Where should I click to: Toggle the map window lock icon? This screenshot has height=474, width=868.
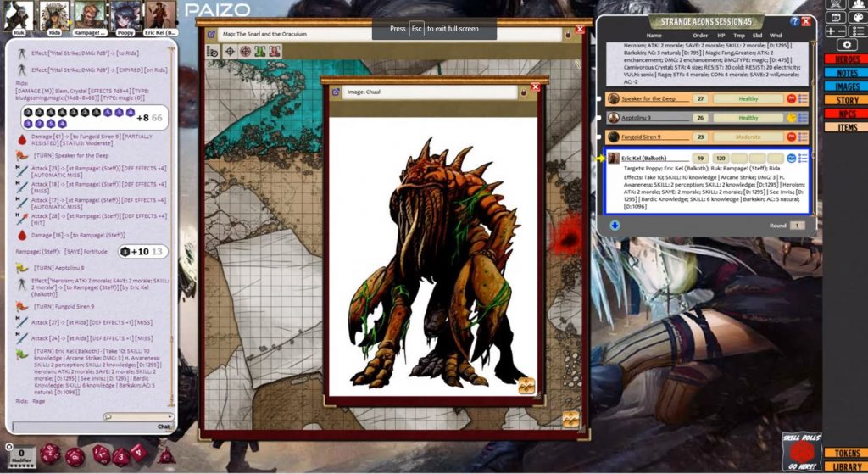point(568,35)
